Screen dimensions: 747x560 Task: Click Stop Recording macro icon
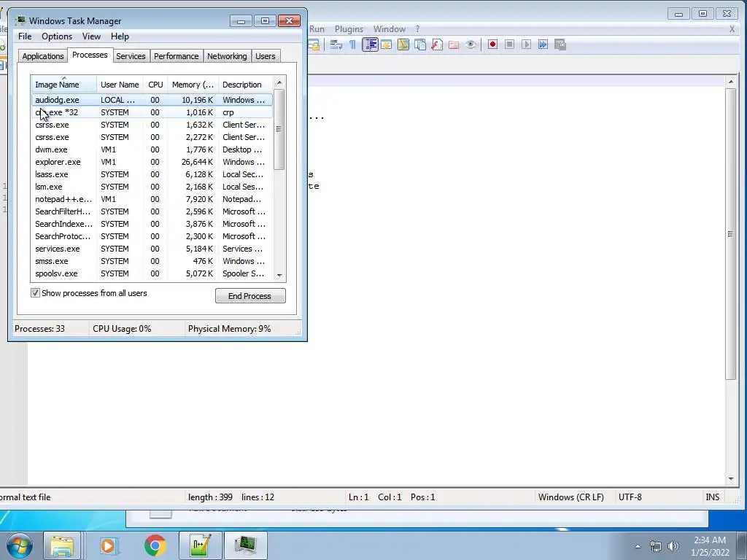tap(509, 44)
